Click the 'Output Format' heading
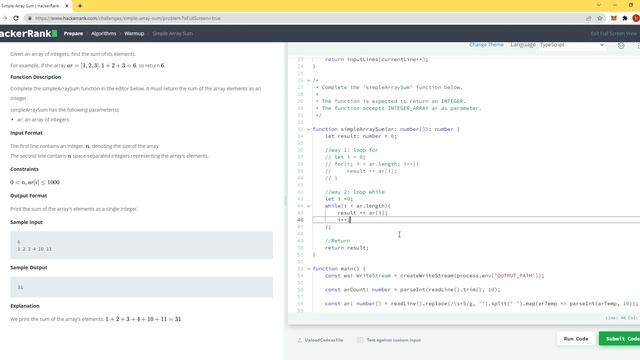The height and width of the screenshot is (360, 640). coord(29,196)
